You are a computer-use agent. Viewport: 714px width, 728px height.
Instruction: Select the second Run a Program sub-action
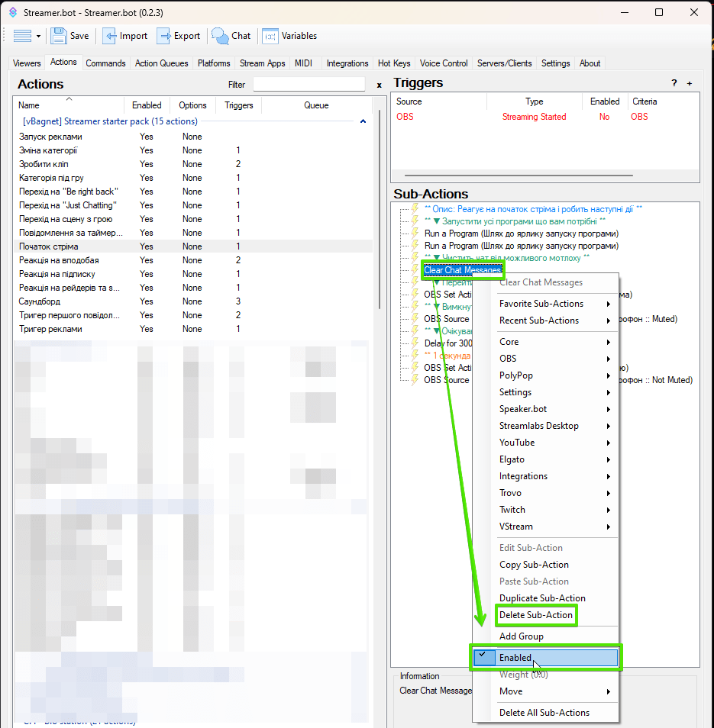pos(522,246)
